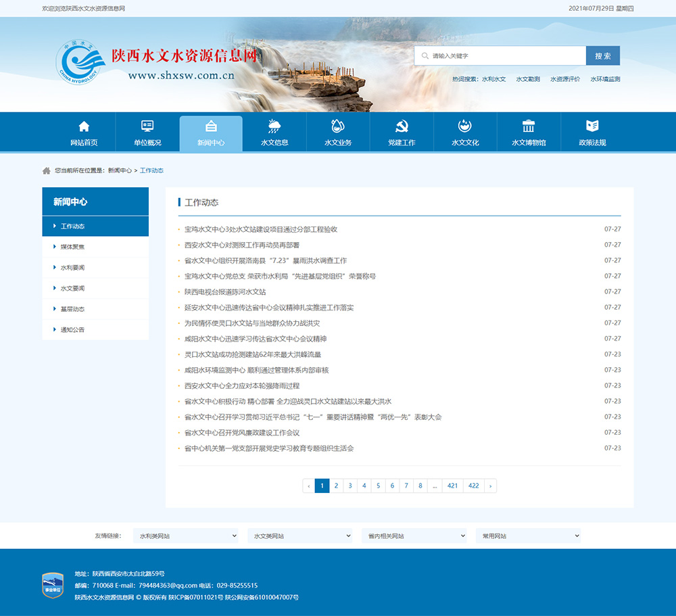This screenshot has width=676, height=616.
Task: Click the home icon for 网站首页
Action: [x=84, y=126]
